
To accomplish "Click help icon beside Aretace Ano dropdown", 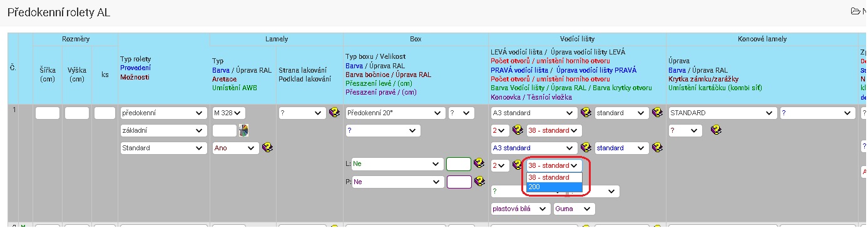I will pyautogui.click(x=267, y=148).
